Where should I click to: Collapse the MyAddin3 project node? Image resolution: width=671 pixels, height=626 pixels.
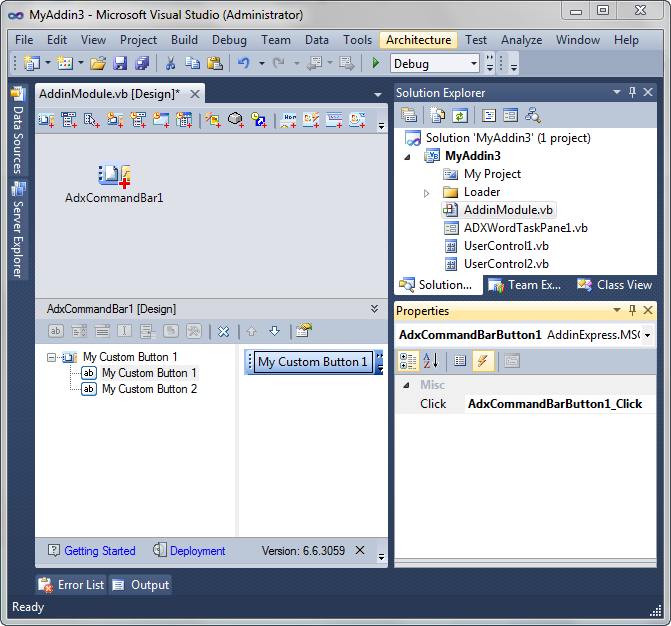(x=408, y=157)
